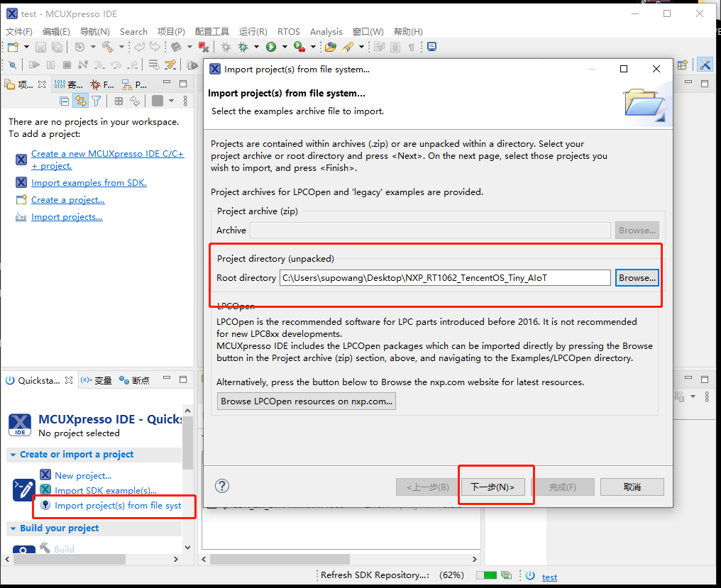Screen dimensions: 721x588
Task: Click the 下一步(N)> button
Action: [492, 487]
